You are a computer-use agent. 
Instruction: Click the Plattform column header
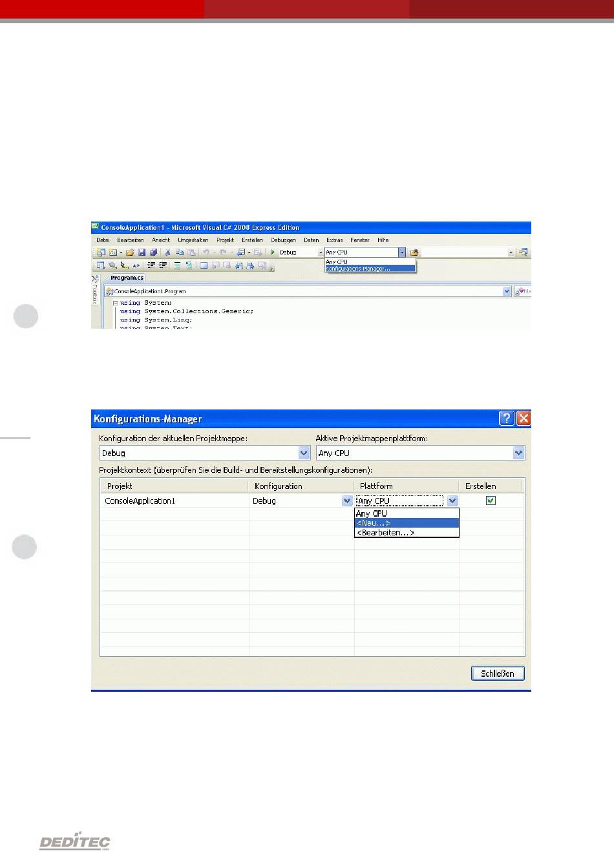(407, 486)
